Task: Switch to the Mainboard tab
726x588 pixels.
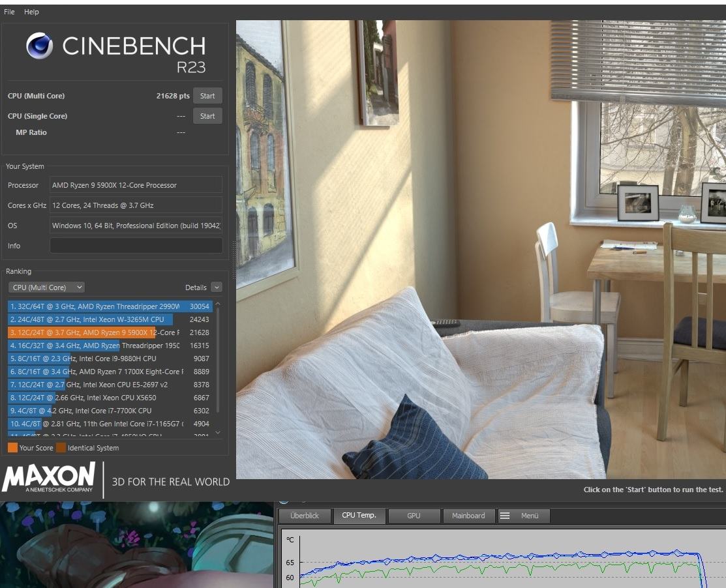Action: pyautogui.click(x=468, y=516)
